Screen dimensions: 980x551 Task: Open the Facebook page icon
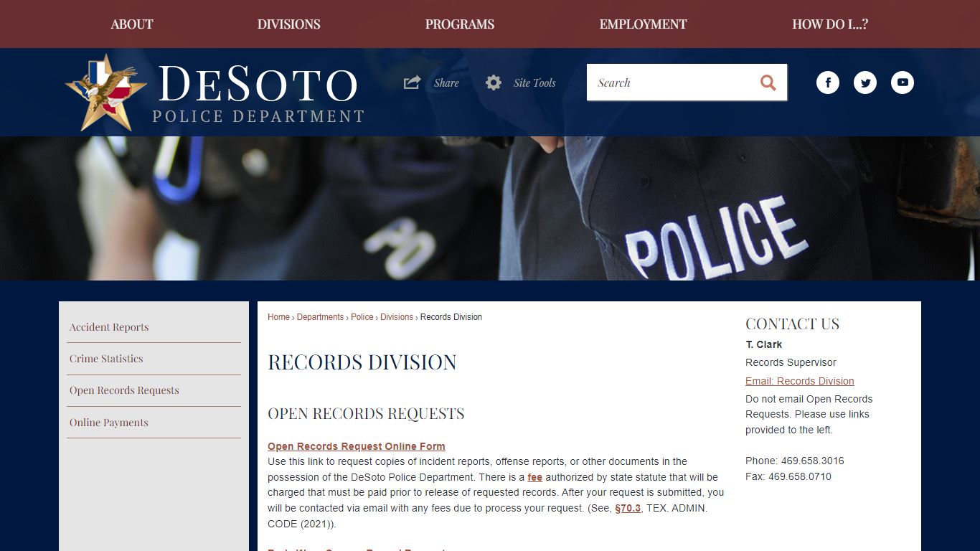[828, 83]
